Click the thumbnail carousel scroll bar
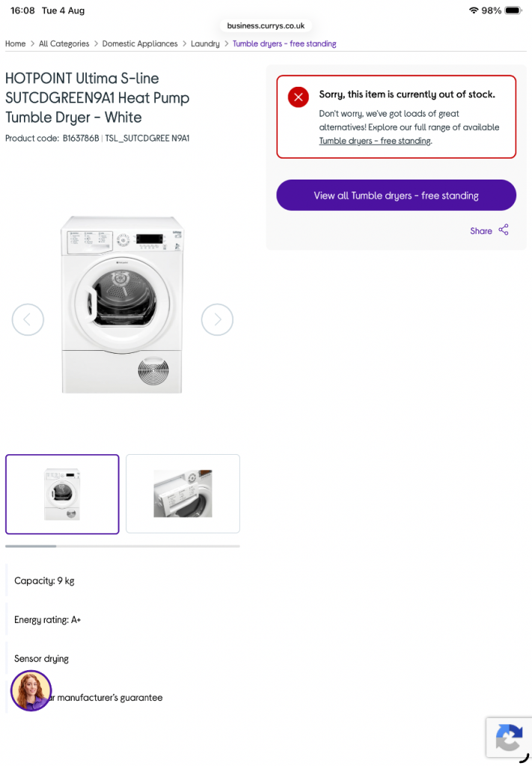 pos(123,546)
